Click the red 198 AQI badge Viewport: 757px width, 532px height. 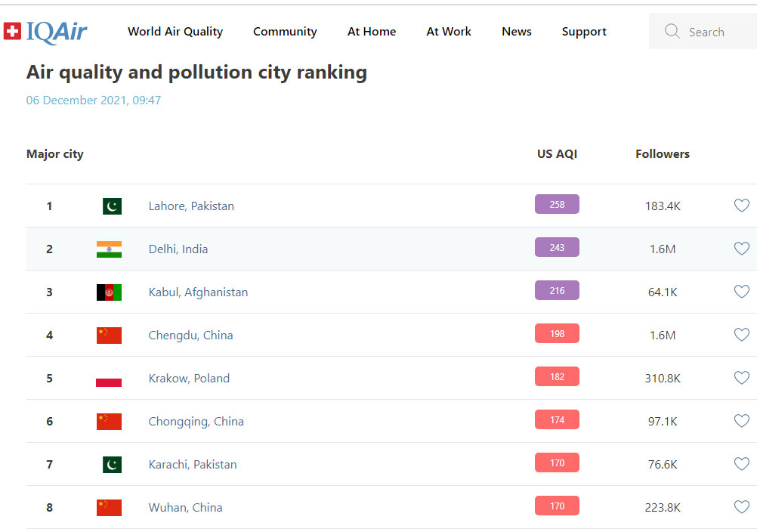(557, 333)
